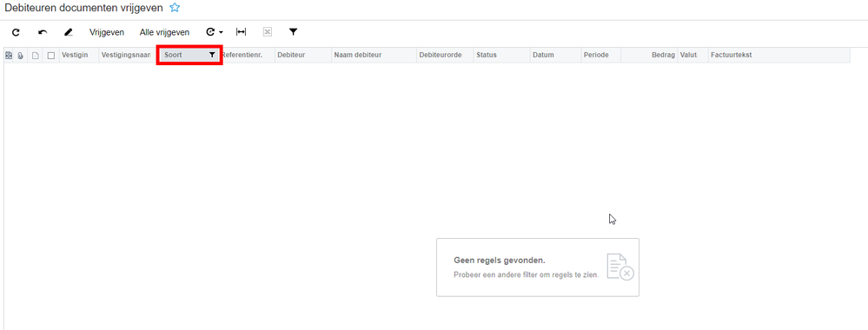Sort by the Referentienr. column header
The width and height of the screenshot is (868, 330).
coord(248,56)
